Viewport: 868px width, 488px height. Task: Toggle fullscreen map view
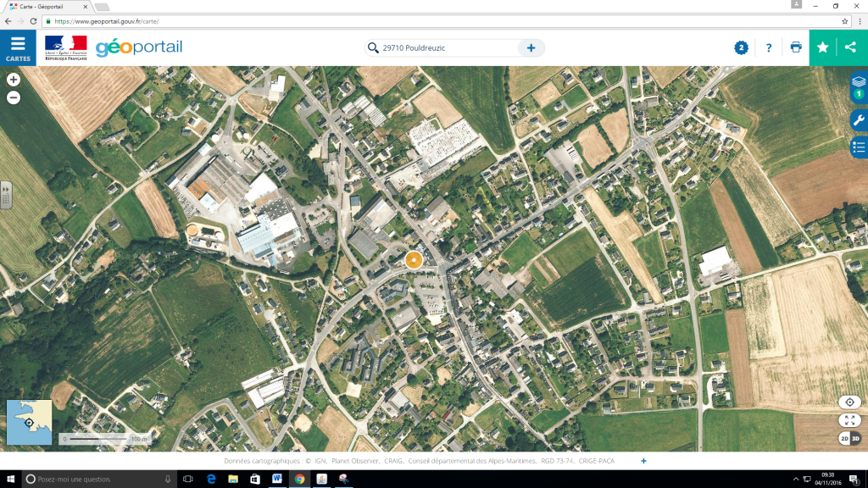[849, 419]
